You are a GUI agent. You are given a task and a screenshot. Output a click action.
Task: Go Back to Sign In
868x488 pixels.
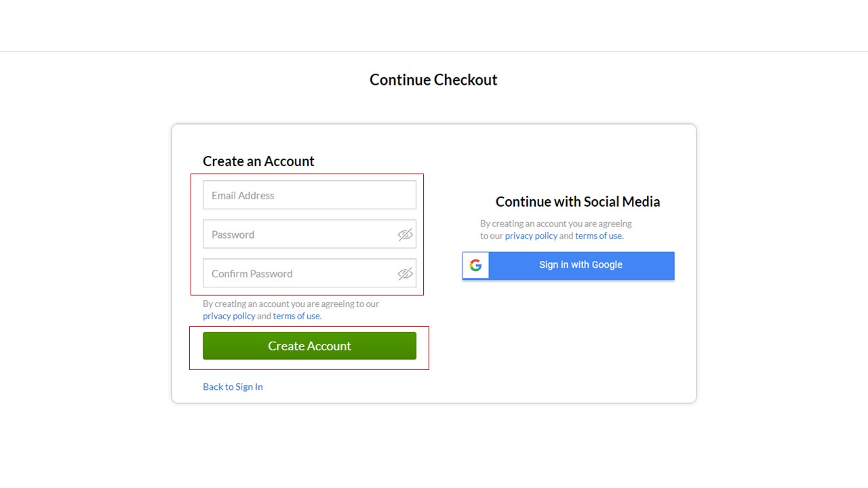tap(233, 387)
